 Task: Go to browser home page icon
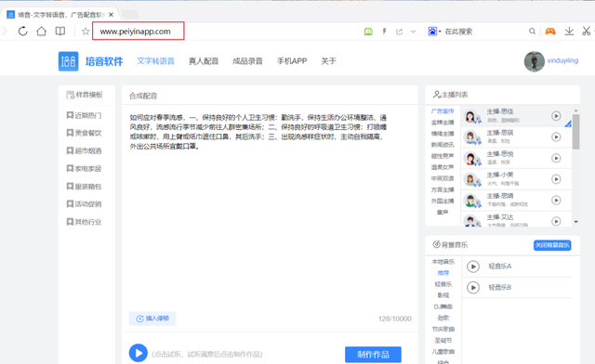tap(41, 31)
